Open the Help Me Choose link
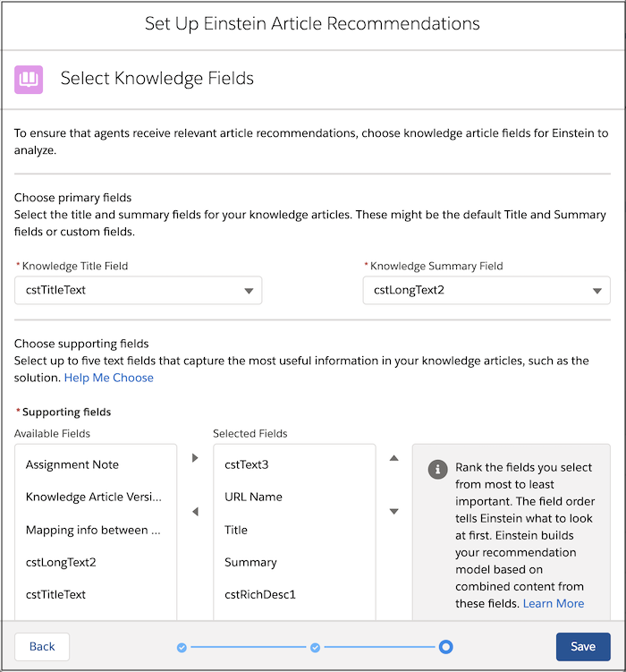The image size is (626, 672). coord(109,378)
